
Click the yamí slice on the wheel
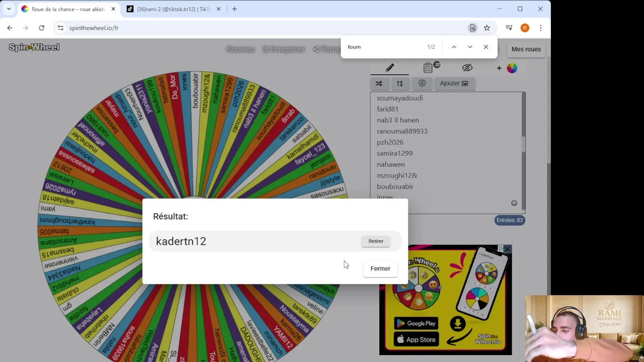49,208
